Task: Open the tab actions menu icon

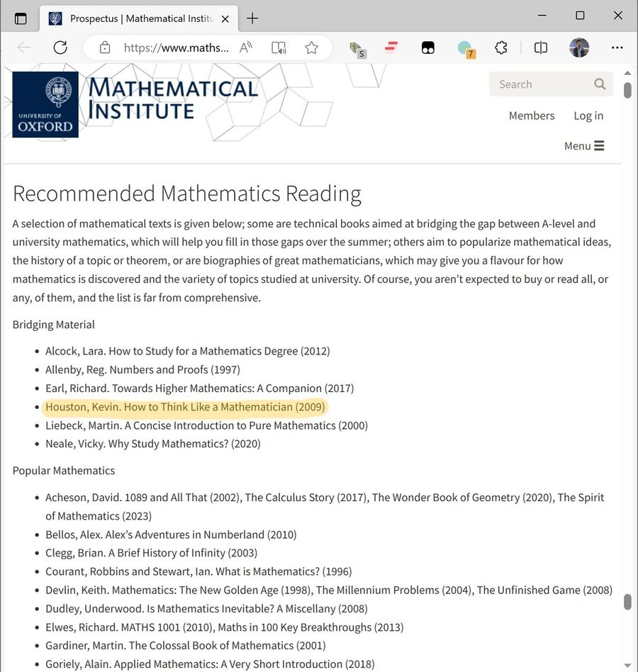Action: (21, 18)
